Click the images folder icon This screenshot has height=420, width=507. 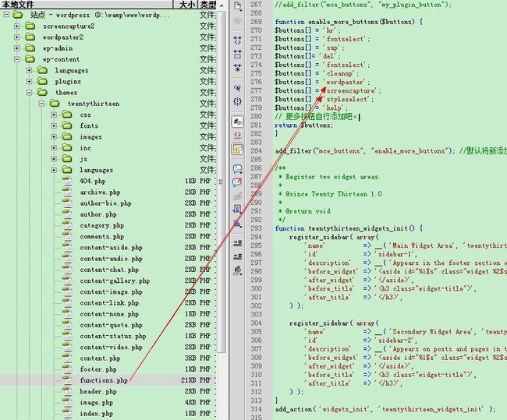[67, 136]
